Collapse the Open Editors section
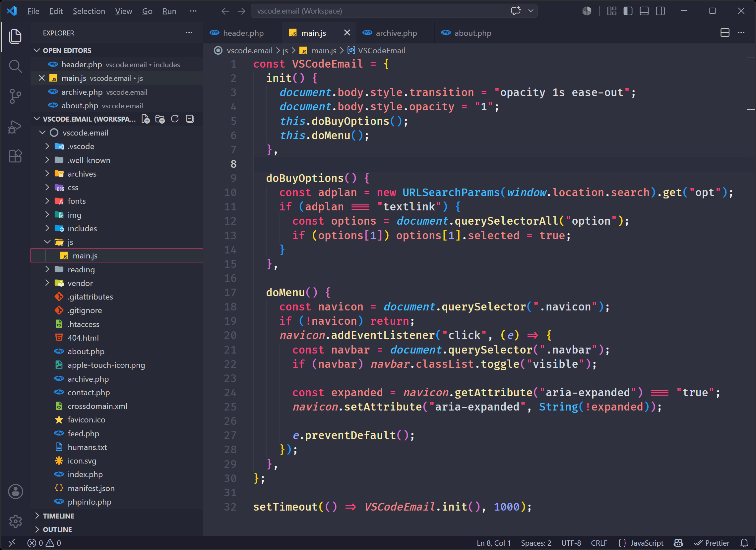 click(x=37, y=50)
